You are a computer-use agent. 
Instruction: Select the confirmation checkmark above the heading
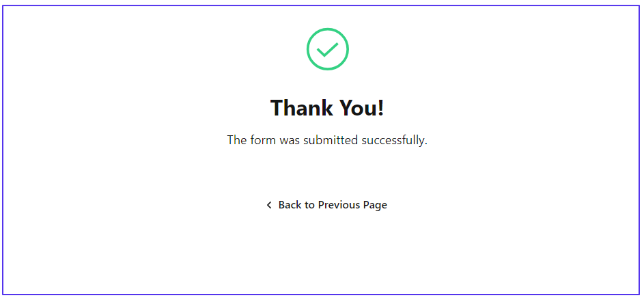328,49
